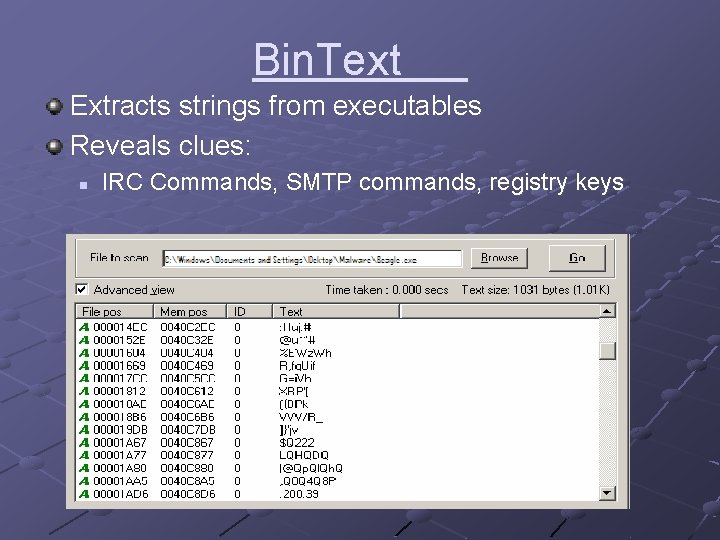The height and width of the screenshot is (540, 720).
Task: Sort by Text column header
Action: 336,311
